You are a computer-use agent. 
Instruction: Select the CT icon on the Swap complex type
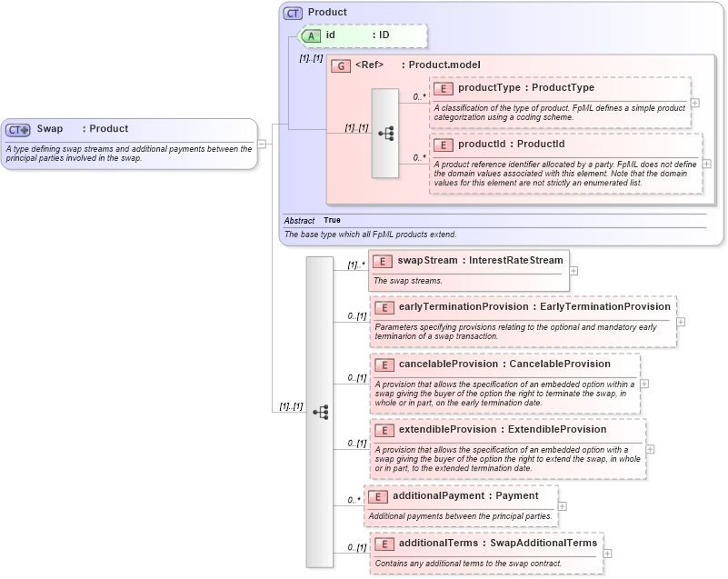(17, 128)
